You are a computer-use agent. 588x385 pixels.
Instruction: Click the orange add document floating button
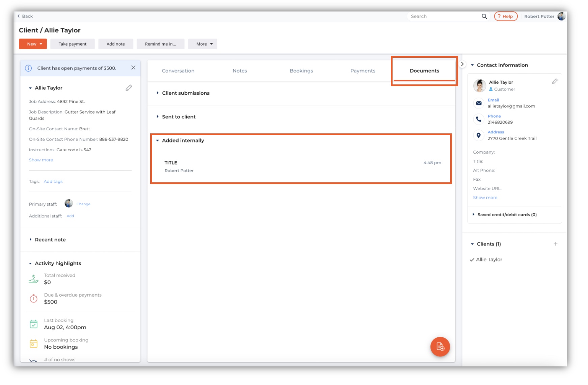[x=440, y=346]
